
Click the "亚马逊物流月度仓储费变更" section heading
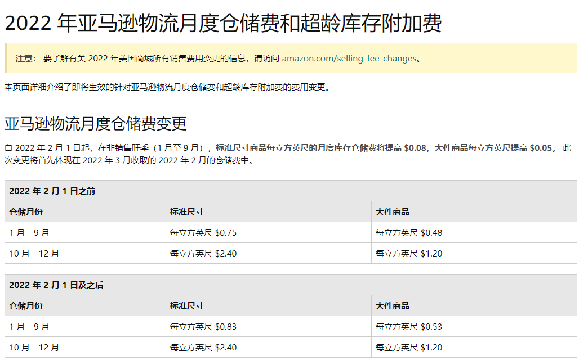[95, 124]
